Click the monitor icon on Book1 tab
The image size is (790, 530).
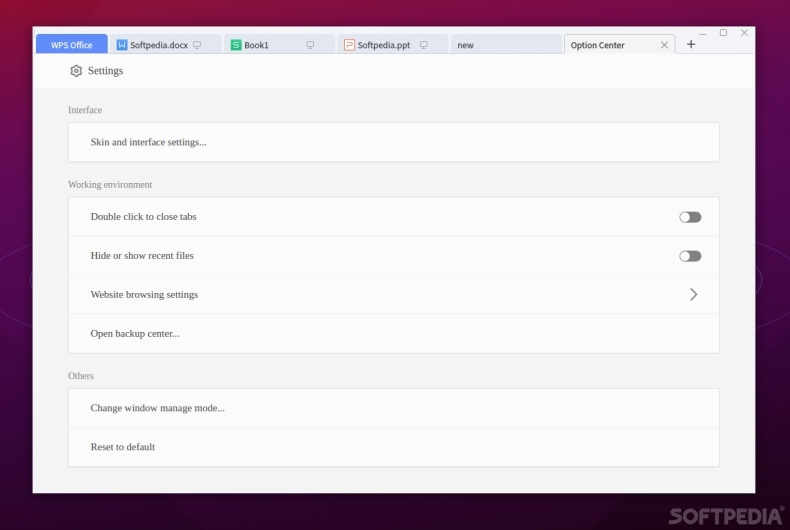click(310, 45)
